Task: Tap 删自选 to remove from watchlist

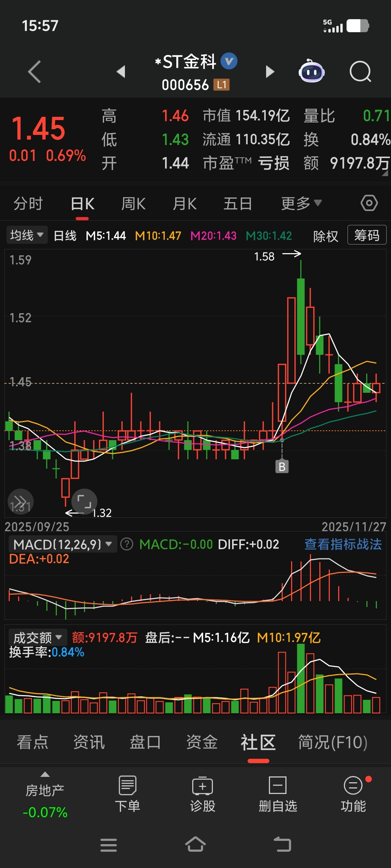Action: point(278,794)
